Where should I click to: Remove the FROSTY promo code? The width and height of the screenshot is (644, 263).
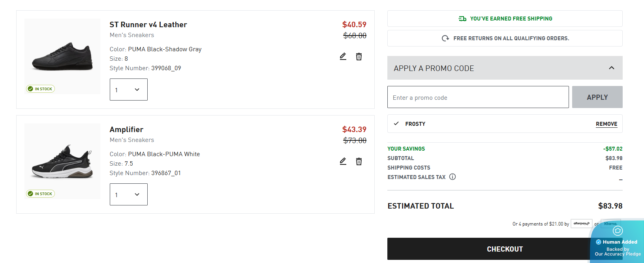point(606,124)
